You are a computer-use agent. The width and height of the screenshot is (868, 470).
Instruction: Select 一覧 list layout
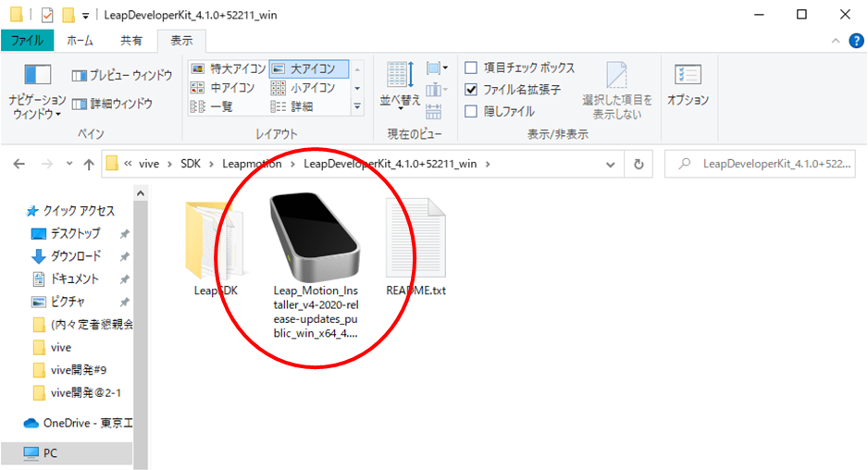click(x=212, y=106)
